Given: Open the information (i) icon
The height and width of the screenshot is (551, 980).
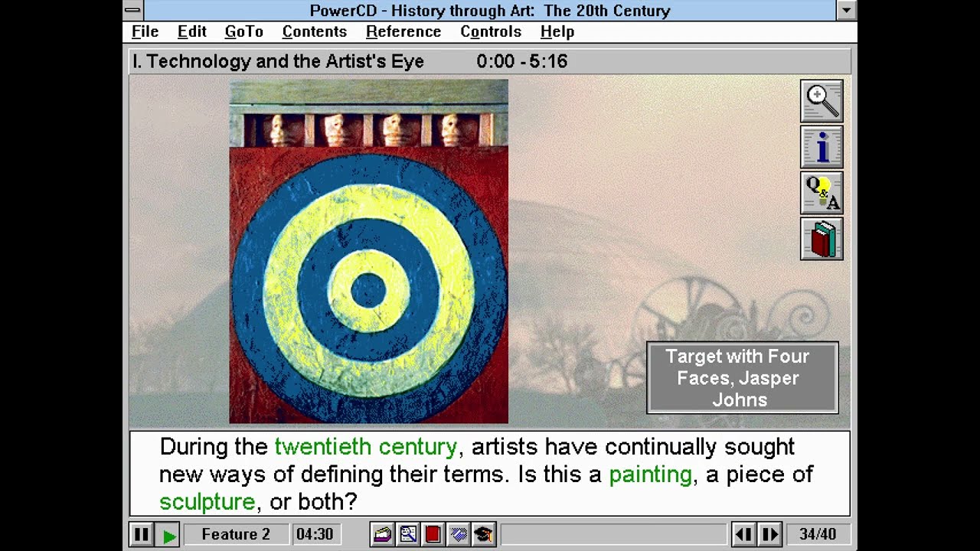Looking at the screenshot, I should [x=822, y=147].
